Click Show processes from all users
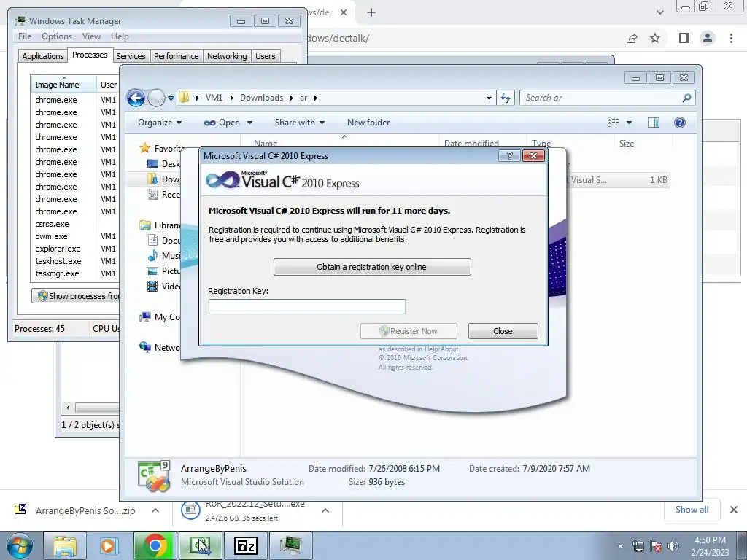747x560 pixels. 76,296
